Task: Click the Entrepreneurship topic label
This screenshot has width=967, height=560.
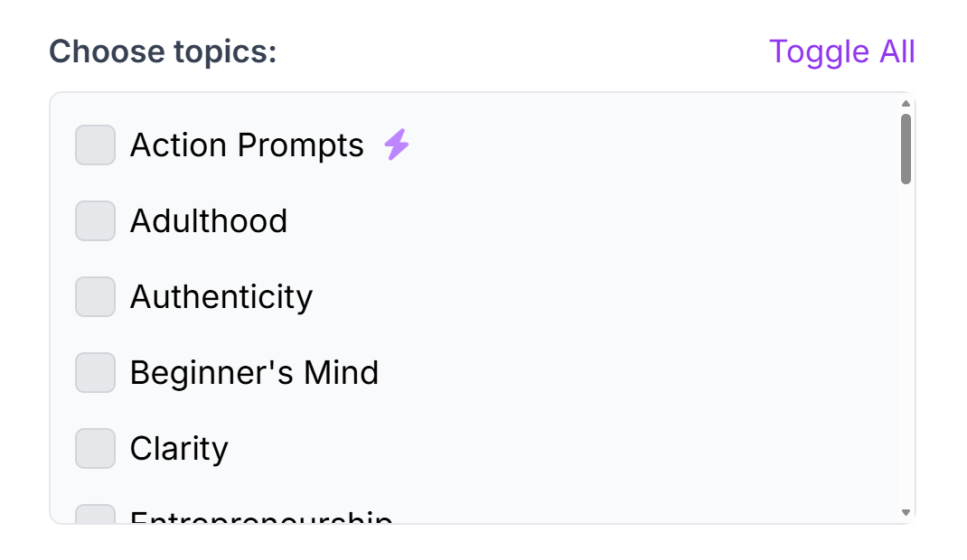Action: click(261, 519)
